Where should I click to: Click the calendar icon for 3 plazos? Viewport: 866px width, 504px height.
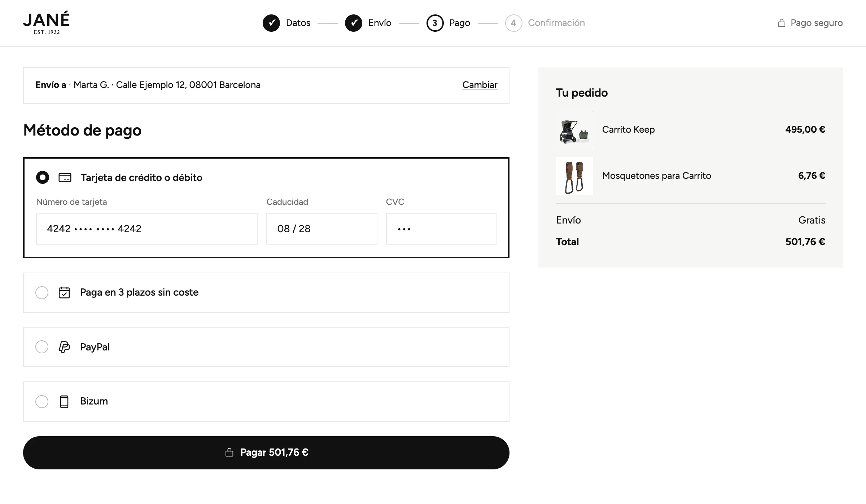point(64,292)
